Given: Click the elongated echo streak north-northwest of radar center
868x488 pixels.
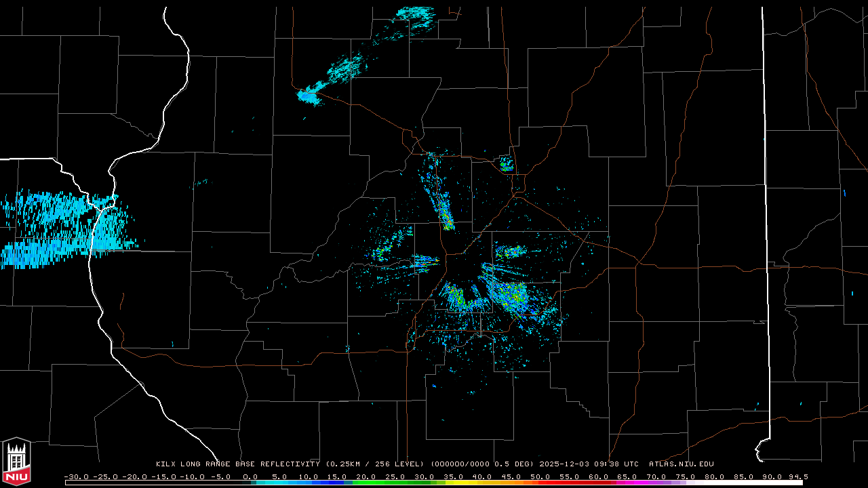Looking at the screenshot, I should pyautogui.click(x=444, y=211).
